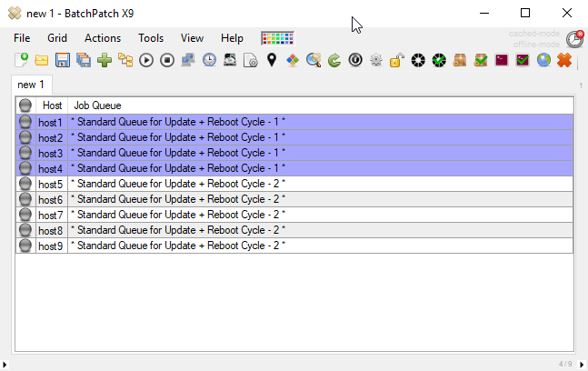This screenshot has height=371, width=588.
Task: Click the document with gear icon
Action: [x=251, y=60]
